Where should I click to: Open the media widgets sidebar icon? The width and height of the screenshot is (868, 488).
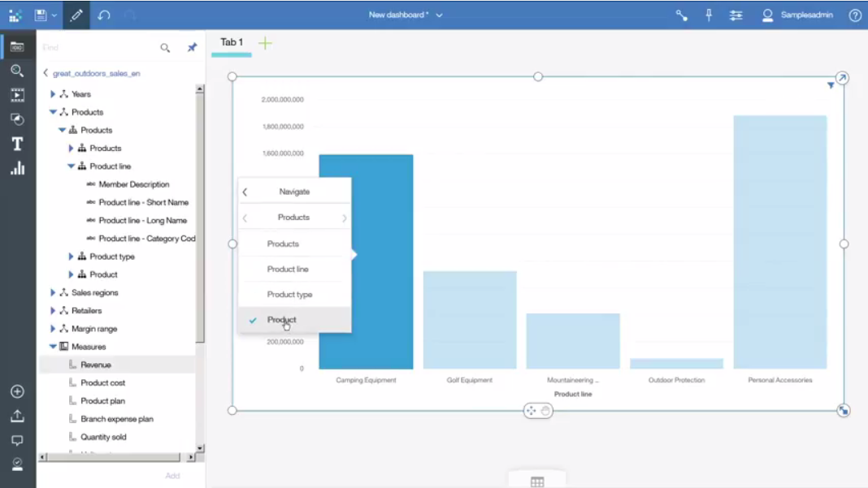[17, 95]
